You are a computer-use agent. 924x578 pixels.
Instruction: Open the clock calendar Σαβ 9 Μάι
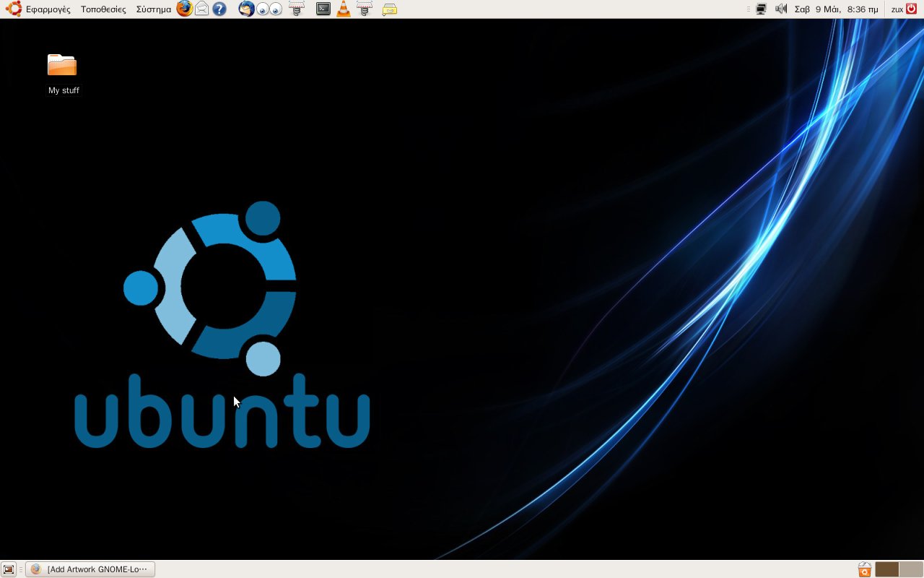(836, 9)
